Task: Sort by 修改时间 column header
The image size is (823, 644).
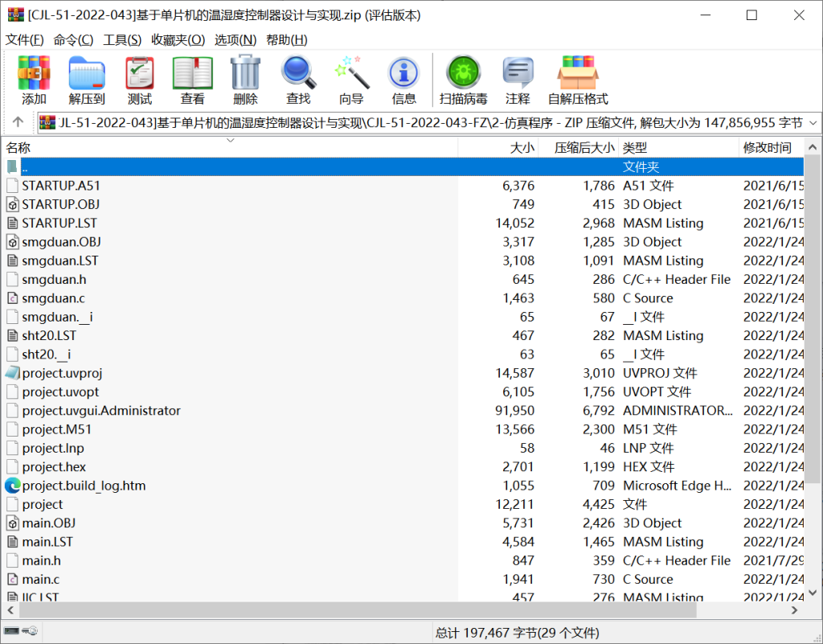Action: pos(767,148)
